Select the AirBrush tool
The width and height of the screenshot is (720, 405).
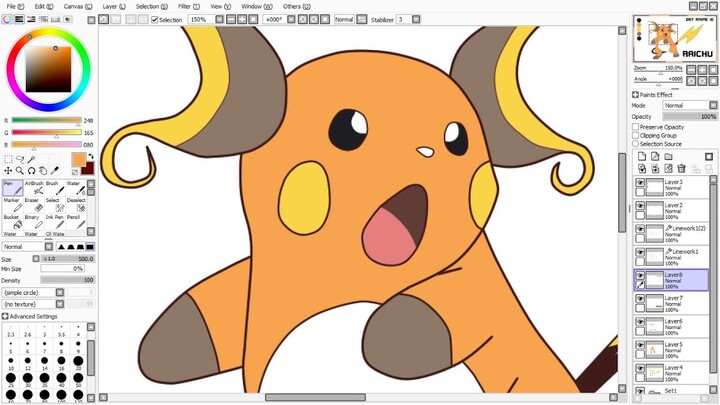coord(34,188)
